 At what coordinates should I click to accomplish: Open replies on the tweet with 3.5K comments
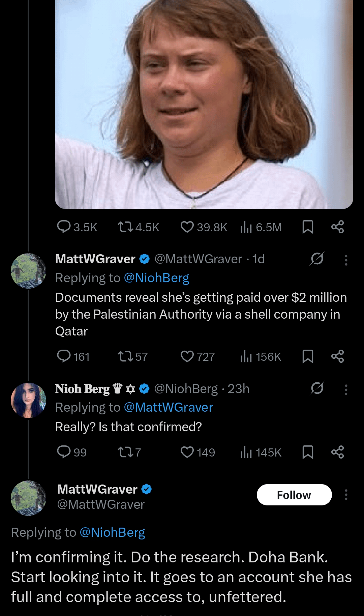click(64, 227)
